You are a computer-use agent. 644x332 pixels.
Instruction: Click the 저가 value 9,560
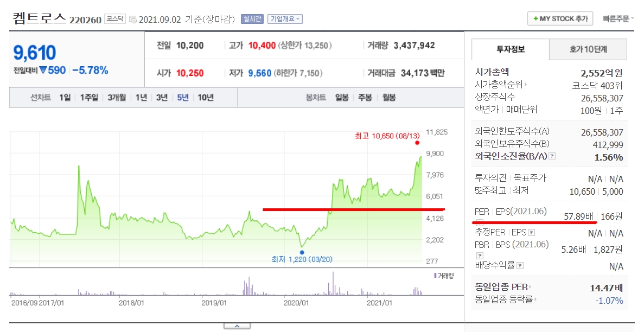point(260,73)
